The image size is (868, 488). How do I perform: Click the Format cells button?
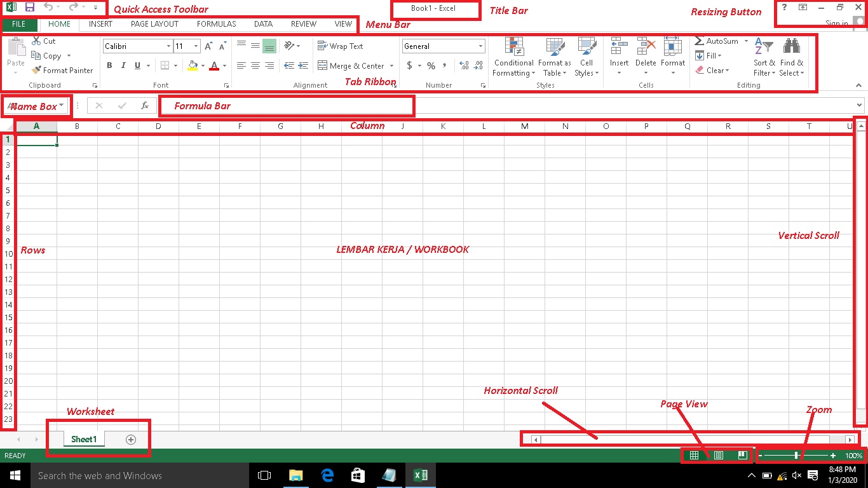(673, 57)
